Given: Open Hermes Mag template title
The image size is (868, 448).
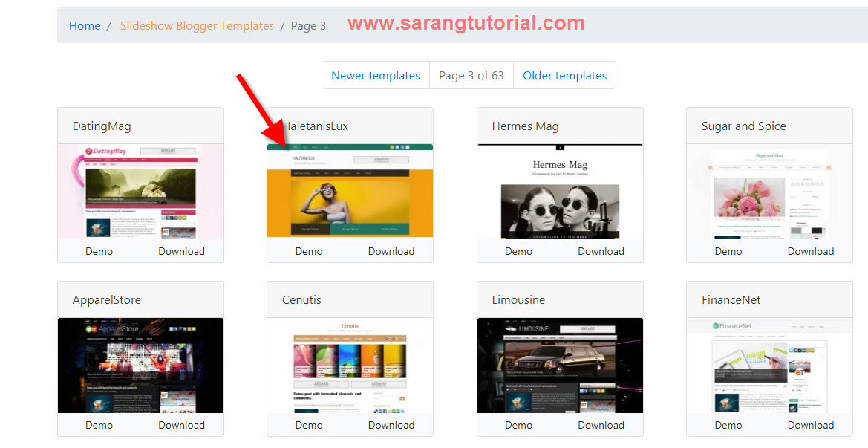Looking at the screenshot, I should pos(526,126).
